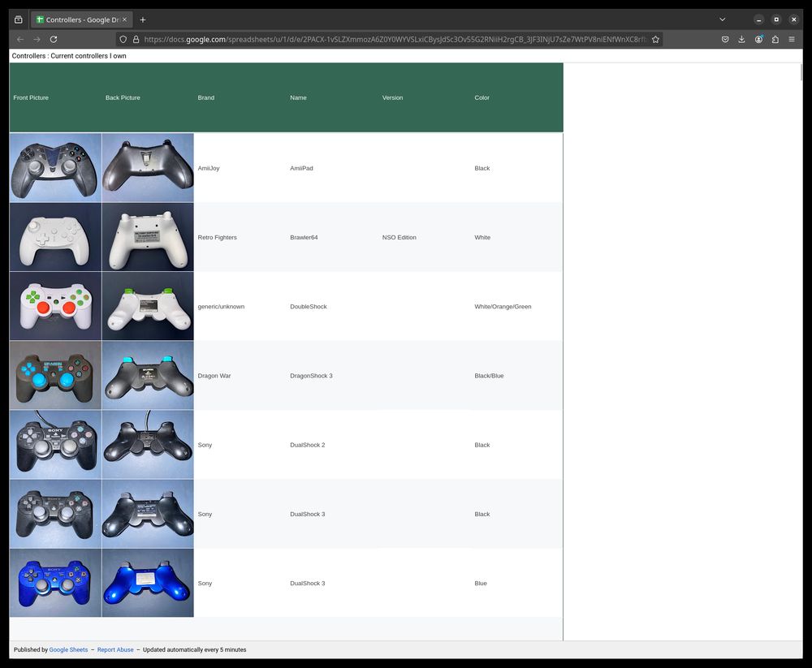Viewport: 812px width, 668px height.
Task: Select the generic/unknown brand cell
Action: pyautogui.click(x=240, y=307)
